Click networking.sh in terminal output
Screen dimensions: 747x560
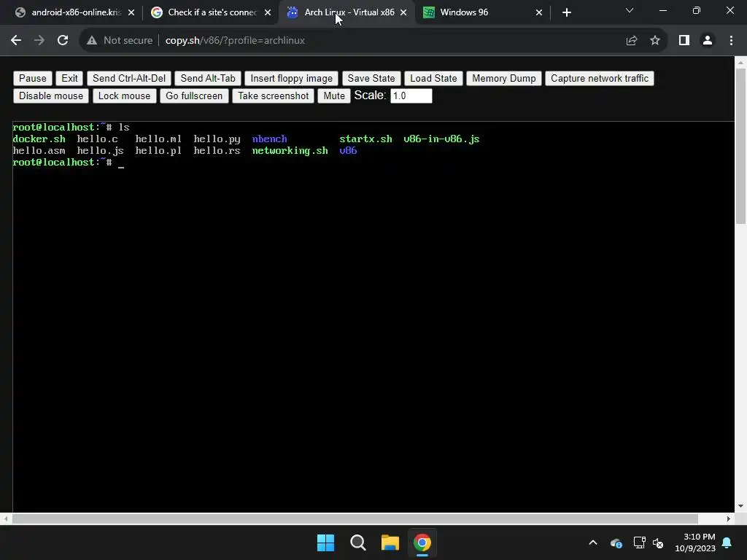point(290,150)
